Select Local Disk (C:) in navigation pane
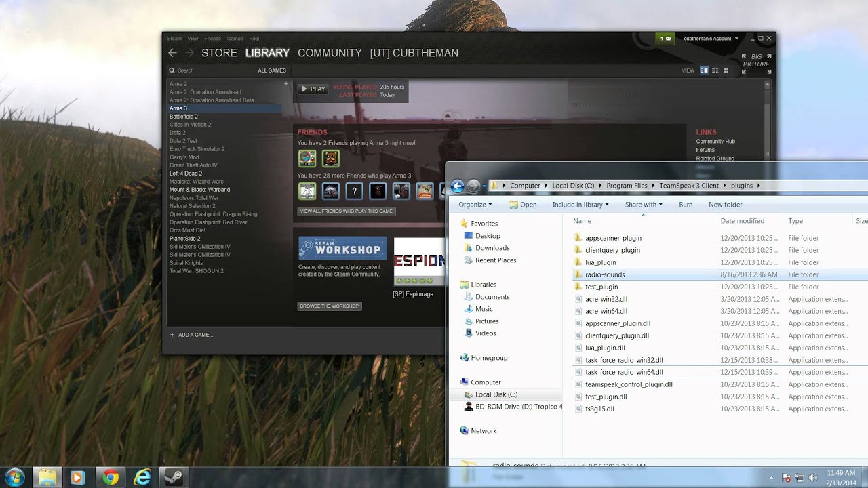Viewport: 868px width, 488px height. (496, 394)
